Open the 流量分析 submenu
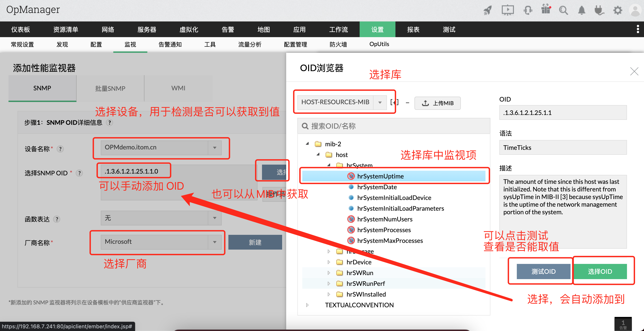The width and height of the screenshot is (644, 331). (x=249, y=45)
